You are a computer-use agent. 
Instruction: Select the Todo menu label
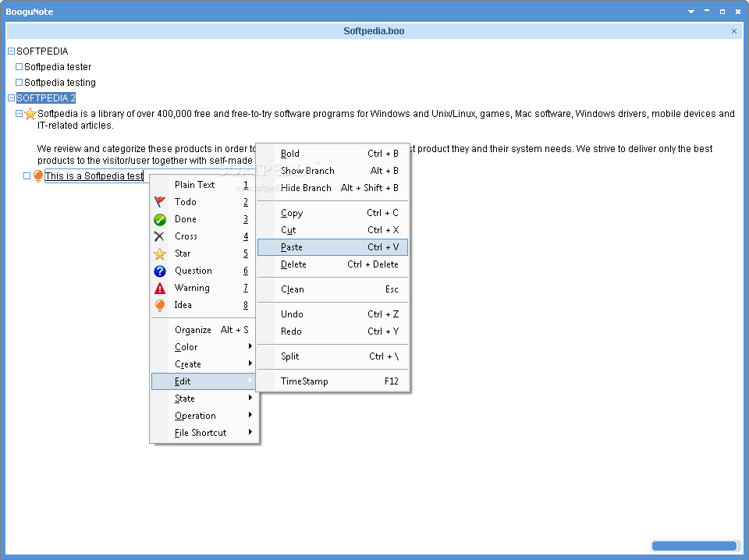[186, 202]
